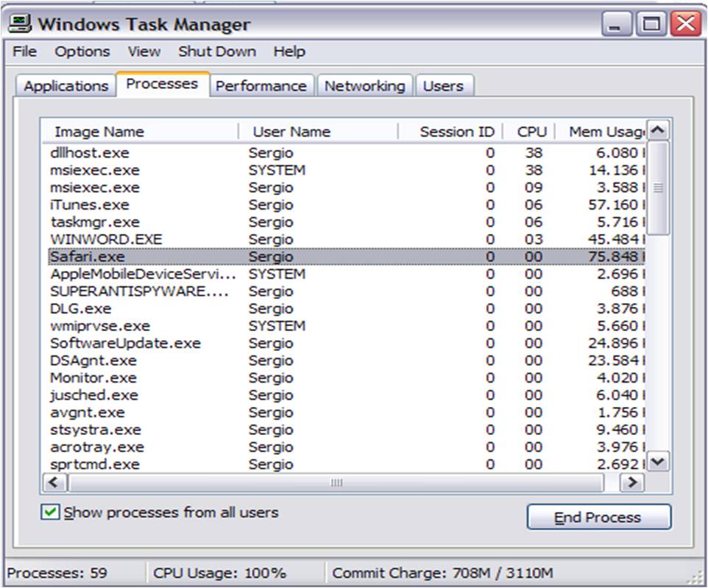Sort by the CPU column header
Screen dimensions: 708x588
pyautogui.click(x=528, y=132)
